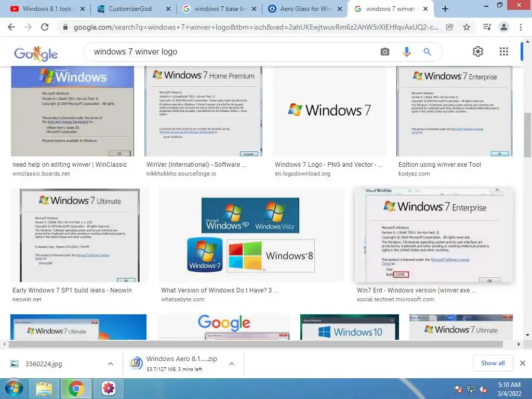Viewport: 532px width, 399px height.
Task: Go forward to the next page
Action: tap(28, 27)
